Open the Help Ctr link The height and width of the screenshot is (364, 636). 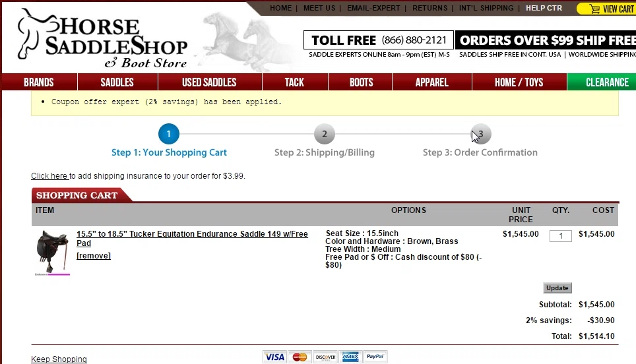(x=544, y=8)
